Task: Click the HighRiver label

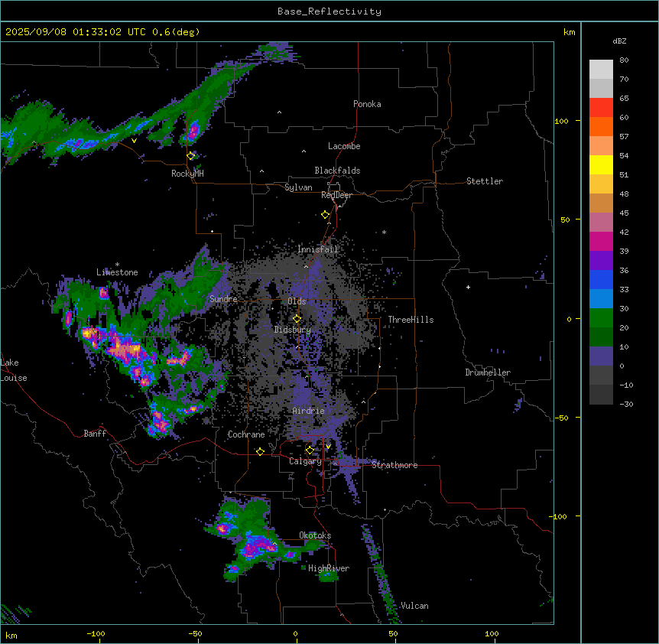Action: (x=329, y=568)
